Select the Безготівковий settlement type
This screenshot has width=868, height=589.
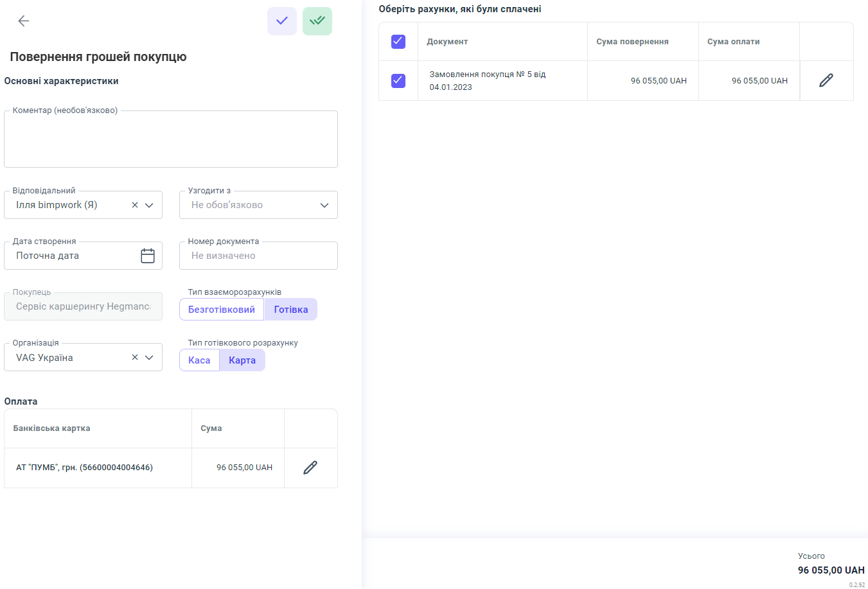pos(222,310)
